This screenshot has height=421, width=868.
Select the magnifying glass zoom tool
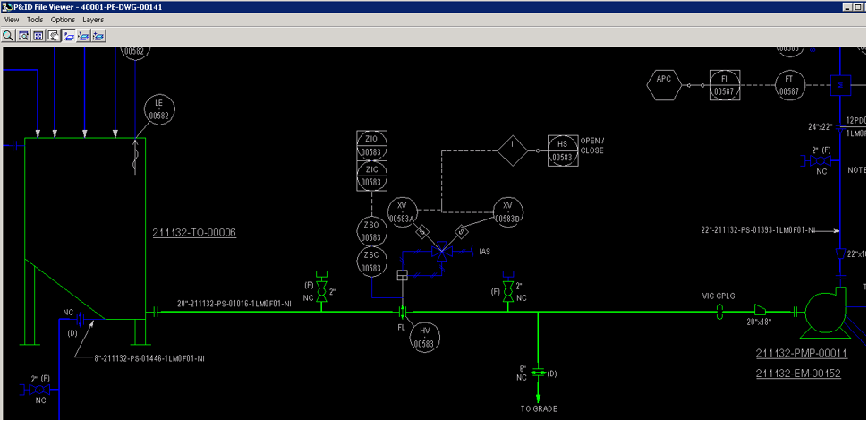(8, 36)
